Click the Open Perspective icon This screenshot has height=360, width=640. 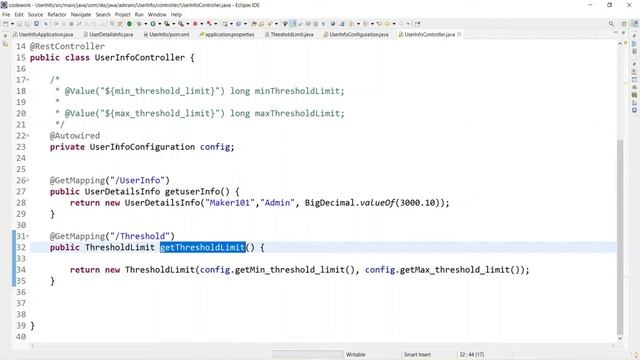(624, 24)
